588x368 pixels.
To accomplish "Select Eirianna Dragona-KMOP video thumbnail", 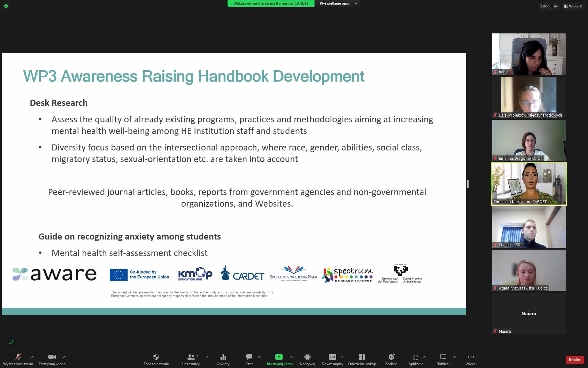I will [529, 140].
